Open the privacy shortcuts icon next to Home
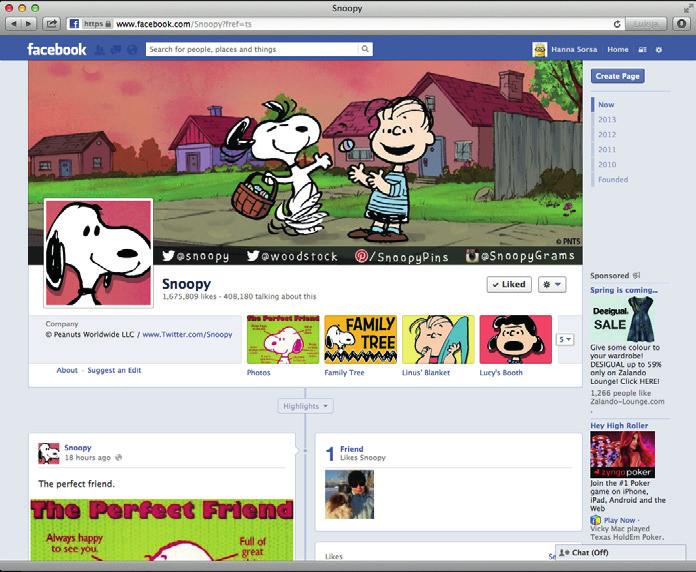This screenshot has height=572, width=696. (x=642, y=50)
